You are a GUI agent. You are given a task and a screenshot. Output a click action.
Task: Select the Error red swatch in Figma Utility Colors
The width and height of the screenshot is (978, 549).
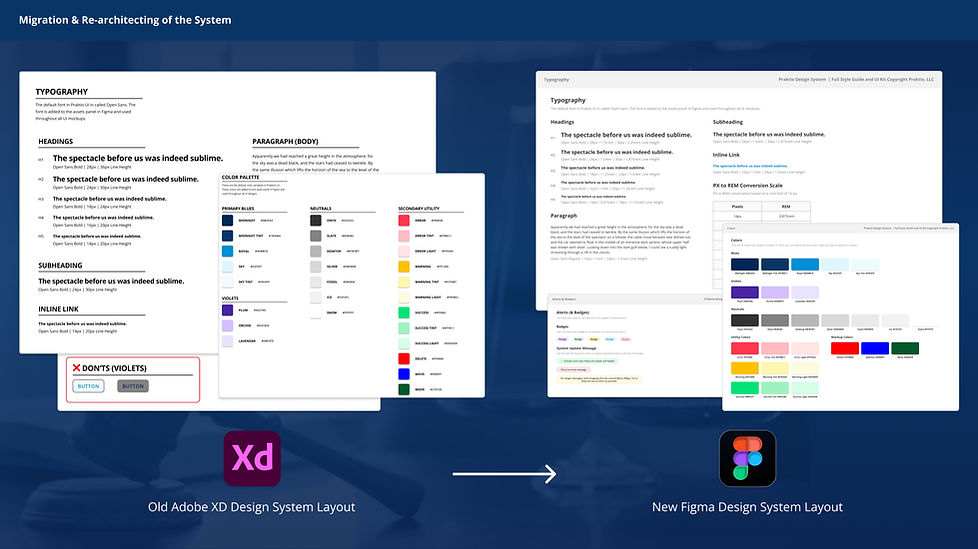tap(745, 349)
